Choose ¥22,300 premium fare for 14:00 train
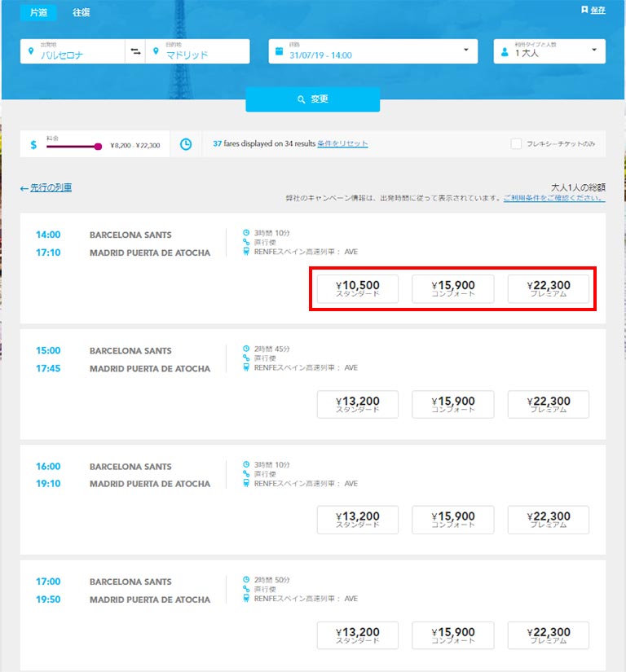 [x=549, y=289]
